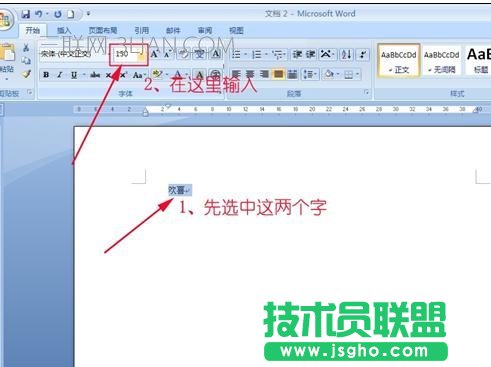Apply bullet list formatting
491x367 pixels.
tap(236, 54)
